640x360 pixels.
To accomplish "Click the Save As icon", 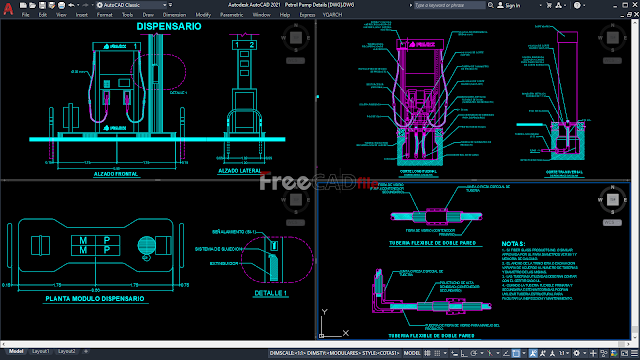I will point(52,5).
